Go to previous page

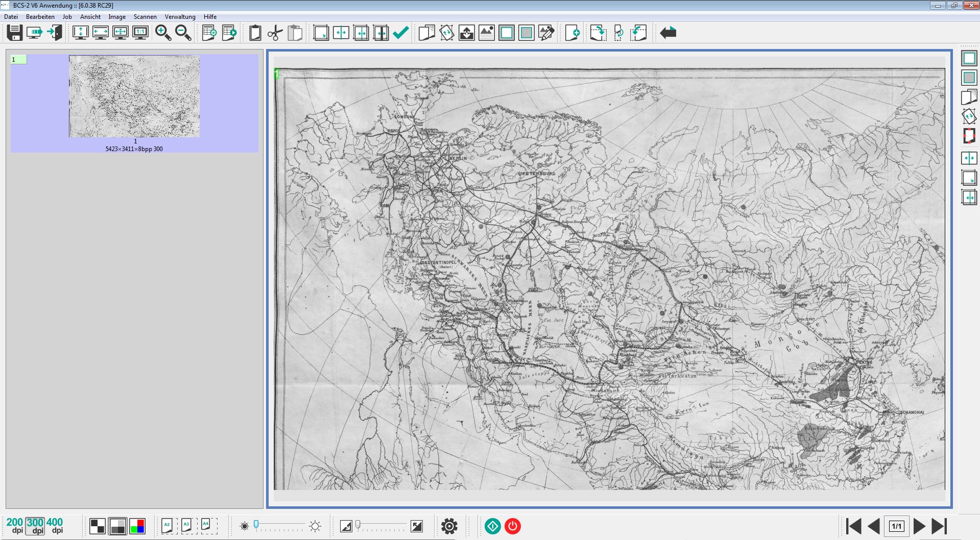[874, 526]
